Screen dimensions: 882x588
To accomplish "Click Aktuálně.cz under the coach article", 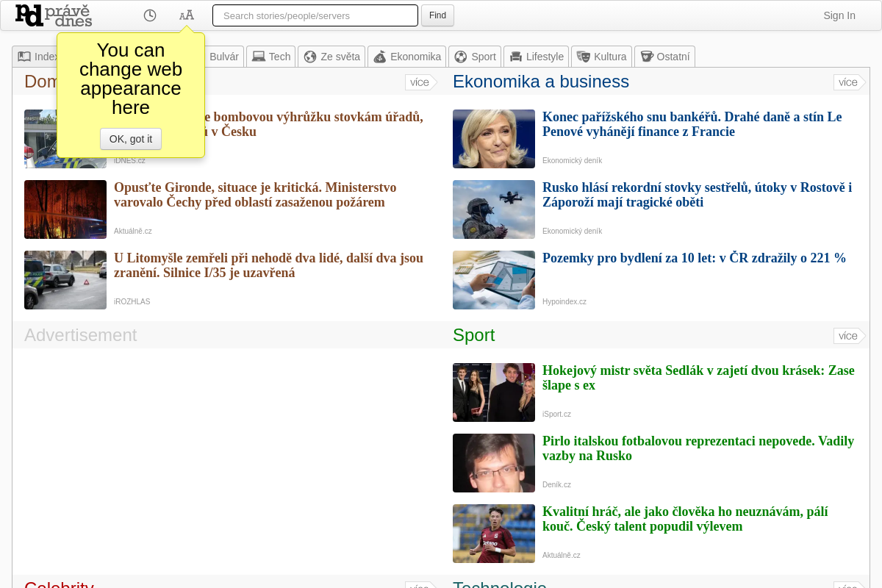I will click(562, 556).
